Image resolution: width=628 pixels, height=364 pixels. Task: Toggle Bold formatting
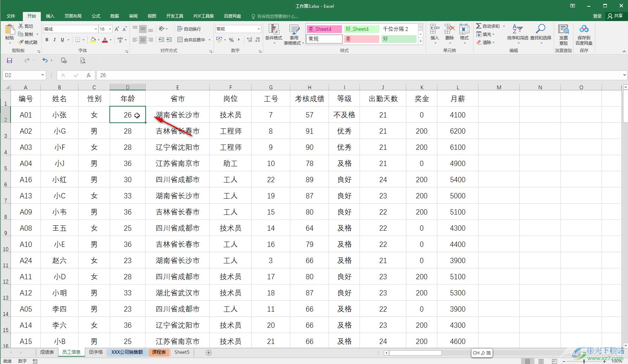tap(47, 40)
